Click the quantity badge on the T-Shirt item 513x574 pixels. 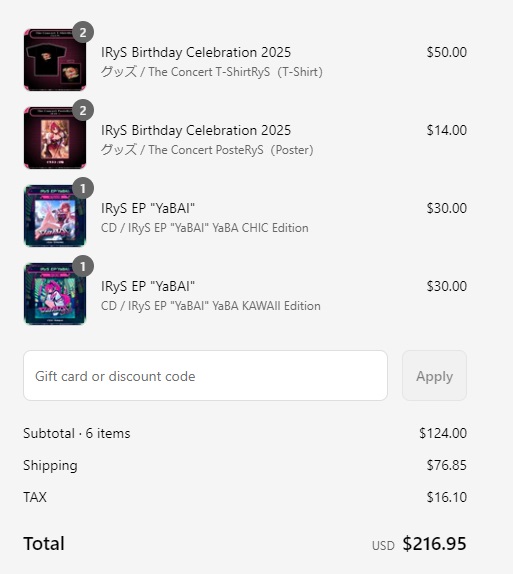pos(83,33)
